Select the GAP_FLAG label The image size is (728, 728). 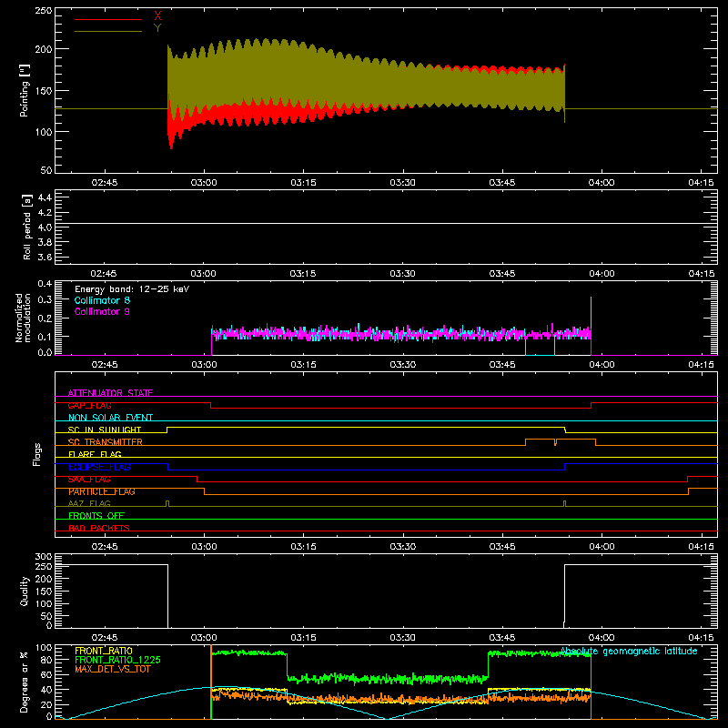click(89, 405)
